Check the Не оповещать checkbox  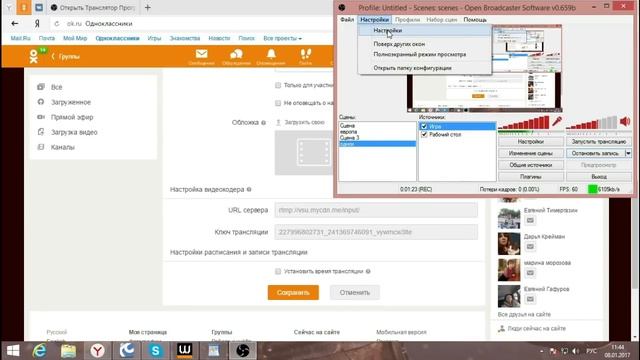tap(278, 103)
